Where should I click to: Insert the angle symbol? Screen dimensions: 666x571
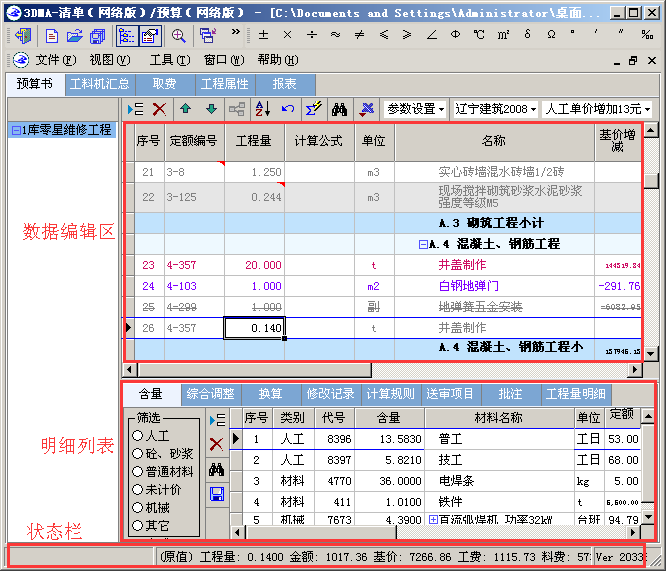point(432,35)
